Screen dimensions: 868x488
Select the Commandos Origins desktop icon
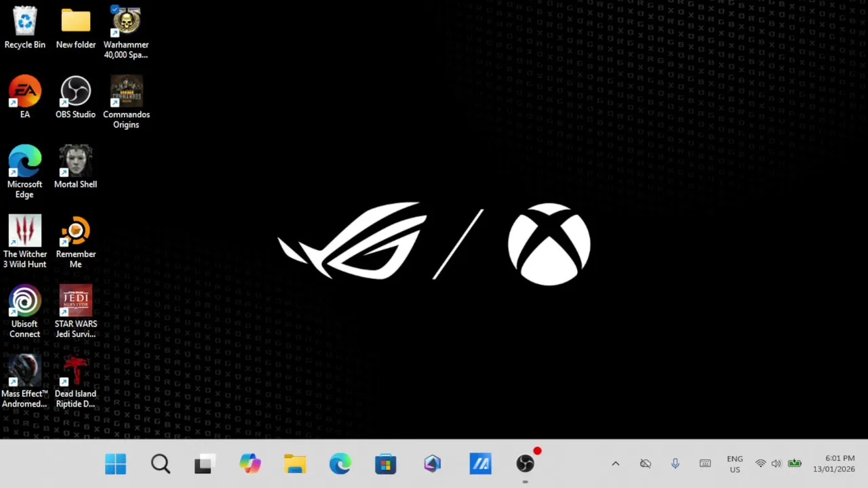[126, 102]
